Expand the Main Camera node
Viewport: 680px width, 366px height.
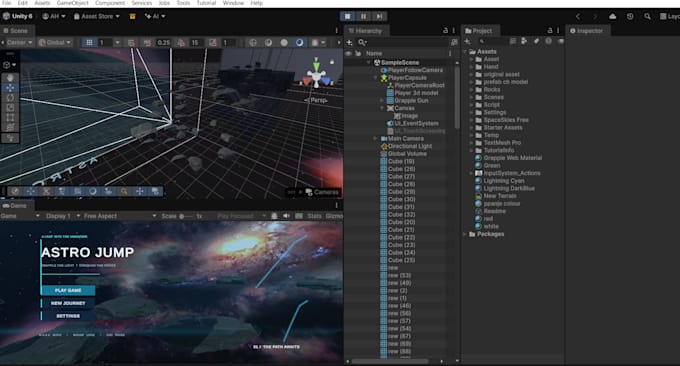coord(375,139)
